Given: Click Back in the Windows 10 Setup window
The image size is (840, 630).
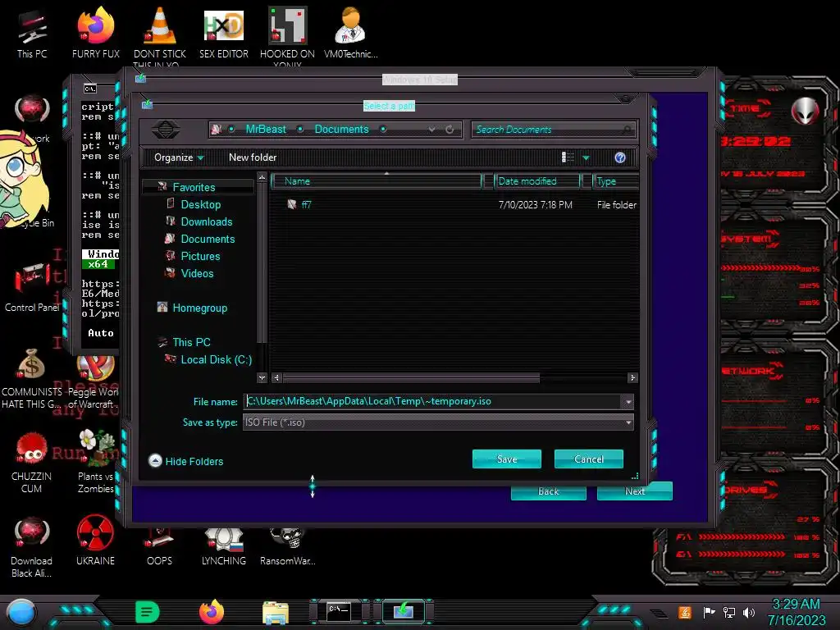Looking at the screenshot, I should click(548, 491).
